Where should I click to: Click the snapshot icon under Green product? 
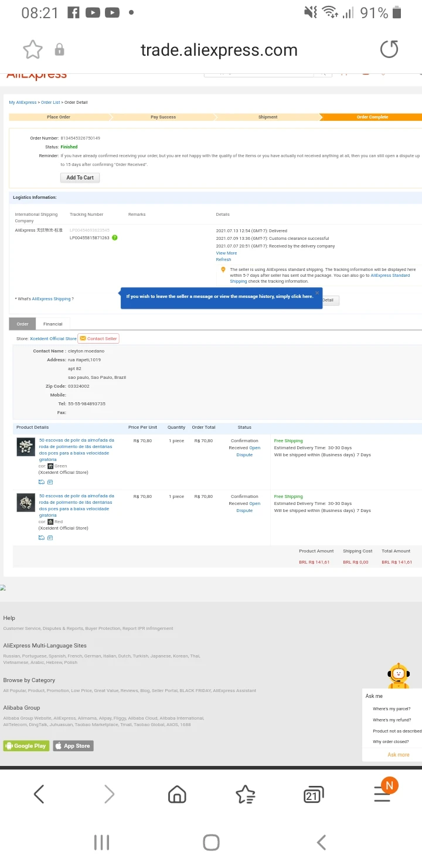click(50, 482)
